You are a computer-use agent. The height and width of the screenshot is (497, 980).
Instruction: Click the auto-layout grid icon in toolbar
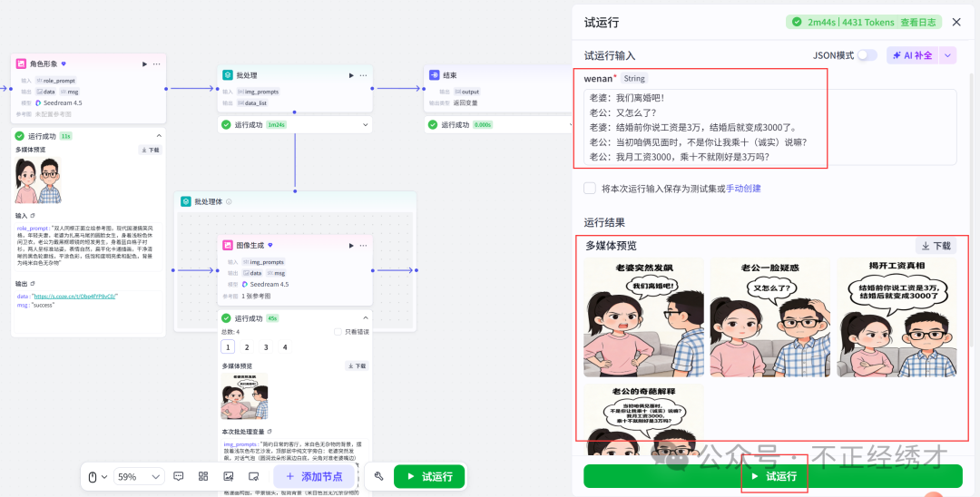[x=203, y=476]
